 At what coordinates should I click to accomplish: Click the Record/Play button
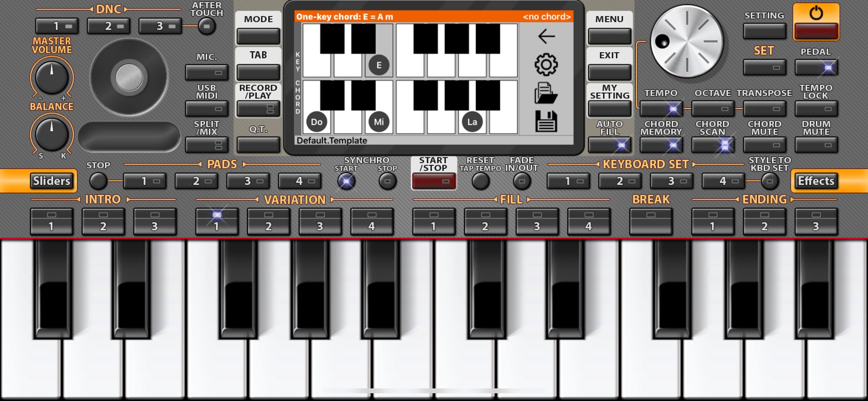point(258,108)
